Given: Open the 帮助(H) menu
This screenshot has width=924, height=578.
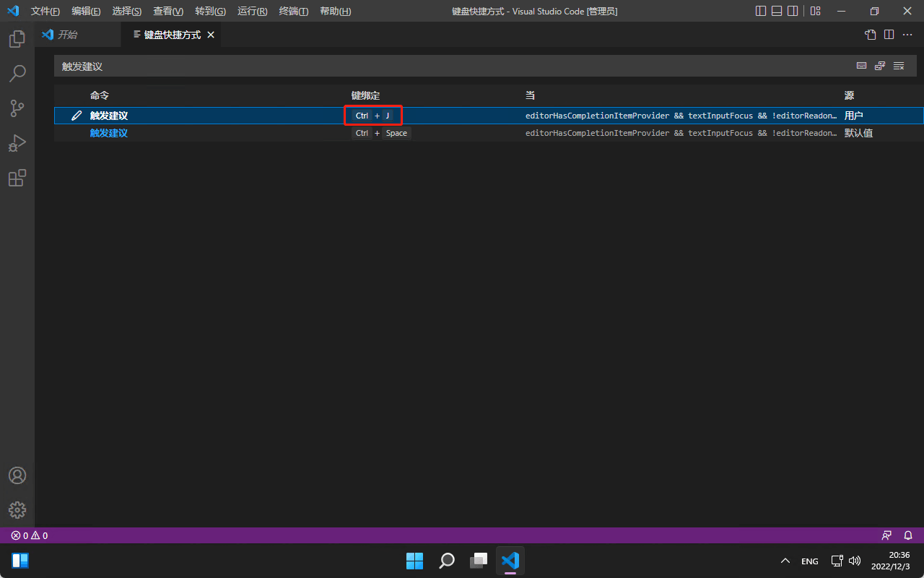Looking at the screenshot, I should [x=336, y=12].
